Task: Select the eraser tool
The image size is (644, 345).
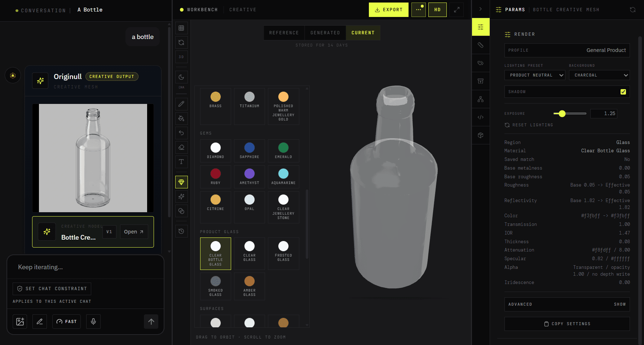Action: [181, 147]
